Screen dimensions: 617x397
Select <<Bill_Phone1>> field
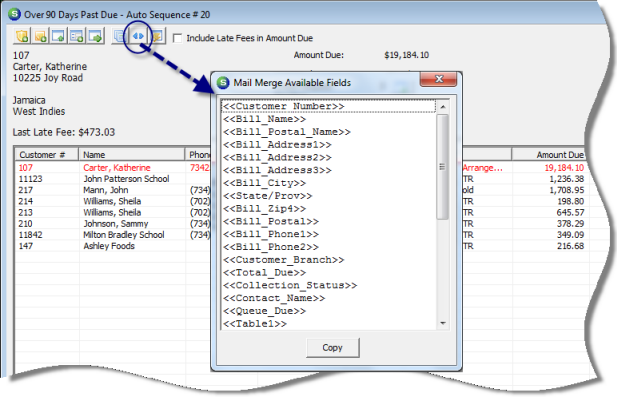click(329, 234)
